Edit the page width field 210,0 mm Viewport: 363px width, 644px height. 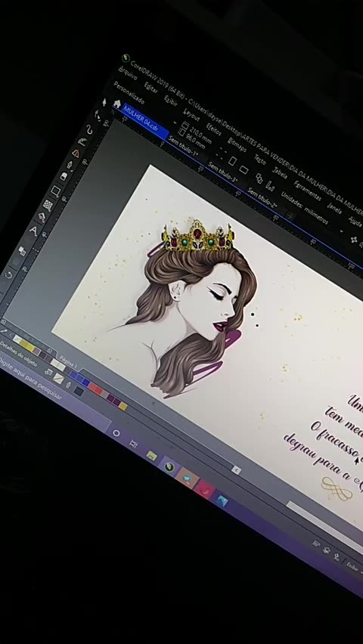point(200,135)
